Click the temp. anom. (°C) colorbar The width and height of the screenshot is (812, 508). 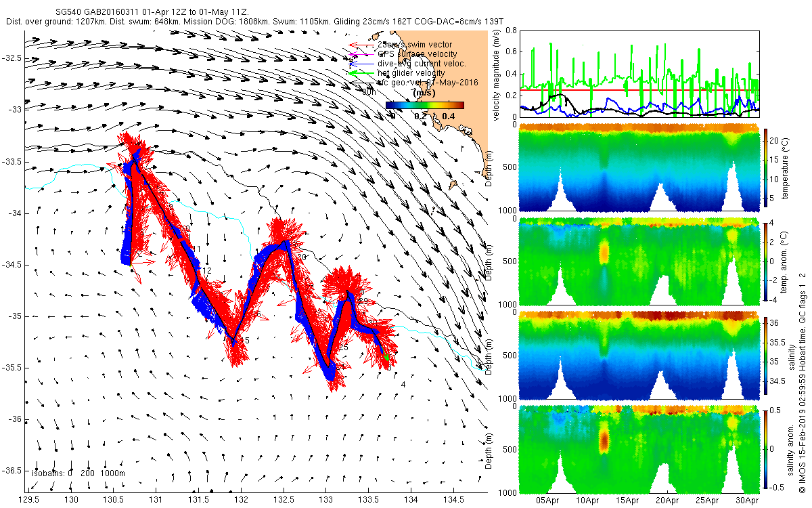tap(766, 260)
